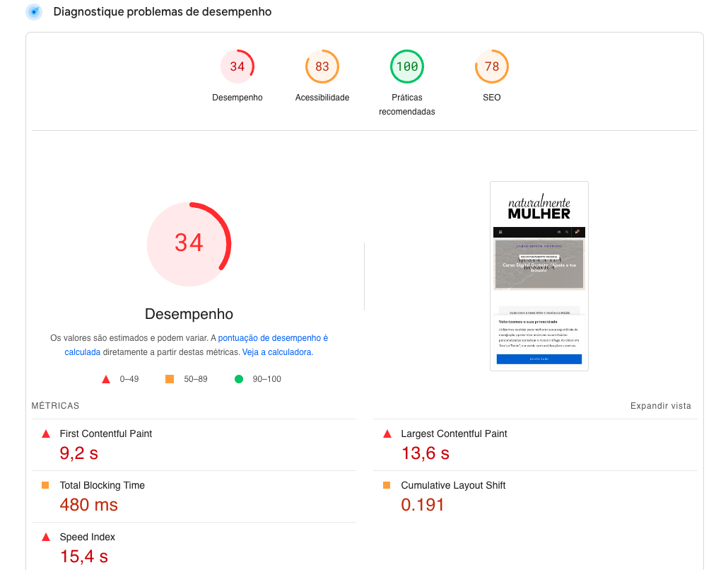Click orange square beside Cumulative Layout Shift
This screenshot has height=570, width=728.
387,485
